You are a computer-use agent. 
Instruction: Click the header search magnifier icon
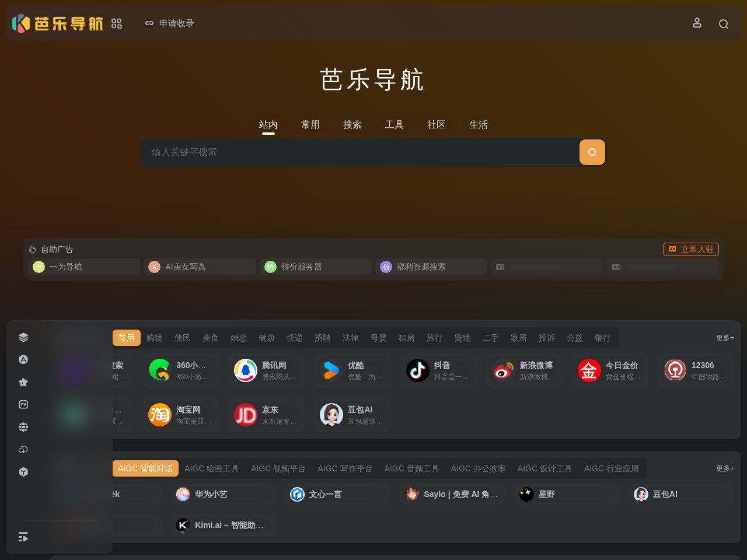[724, 24]
